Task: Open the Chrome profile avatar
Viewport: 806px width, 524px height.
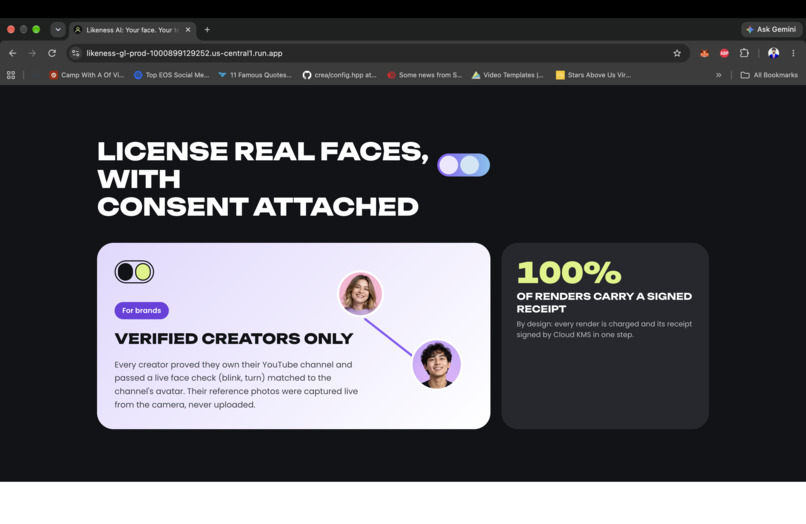Action: (x=773, y=53)
